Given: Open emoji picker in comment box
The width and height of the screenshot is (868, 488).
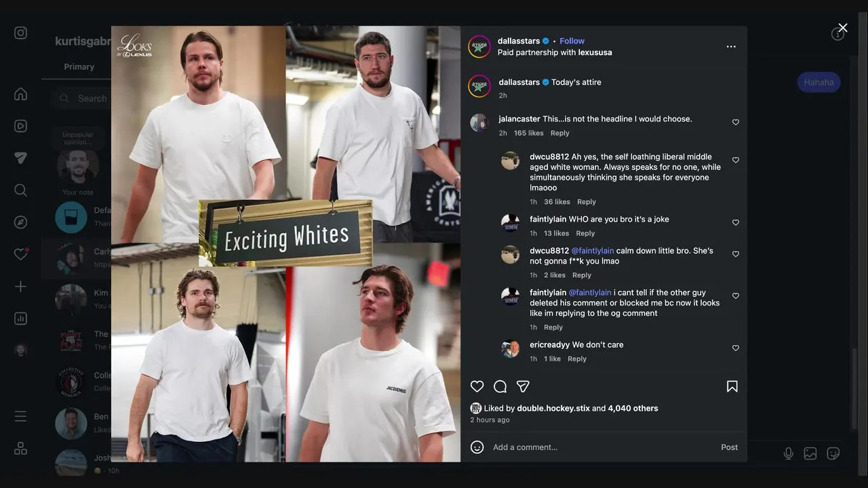Looking at the screenshot, I should [x=477, y=447].
